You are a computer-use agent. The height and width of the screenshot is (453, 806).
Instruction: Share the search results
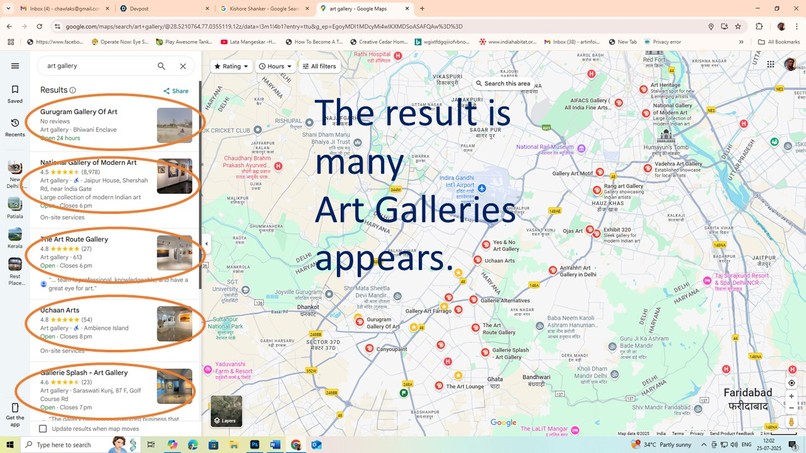point(176,91)
